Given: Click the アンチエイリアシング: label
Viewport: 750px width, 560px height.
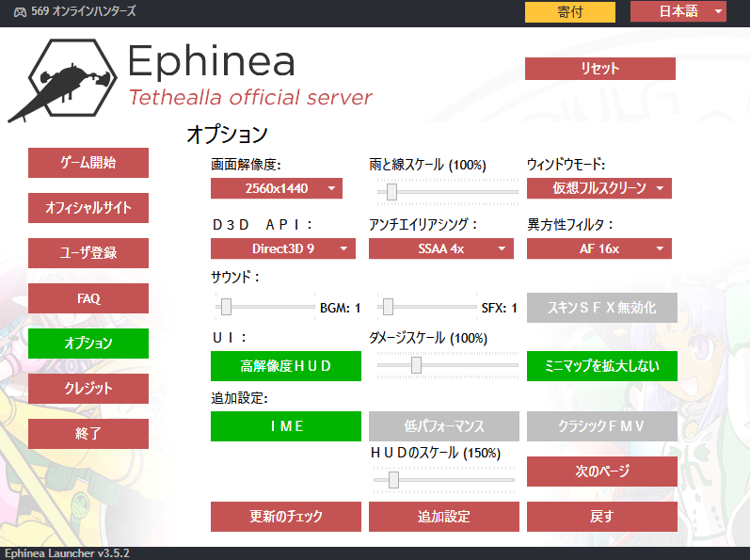Looking at the screenshot, I should click(x=423, y=224).
